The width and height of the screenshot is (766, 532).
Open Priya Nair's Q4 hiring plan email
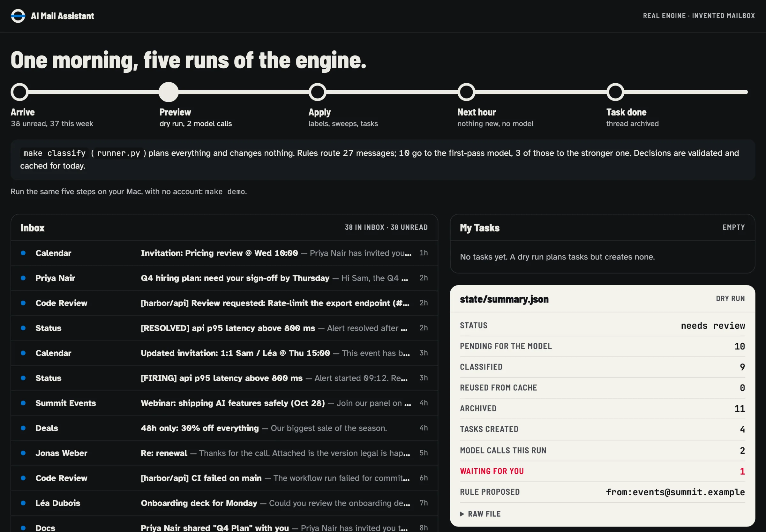(x=224, y=278)
